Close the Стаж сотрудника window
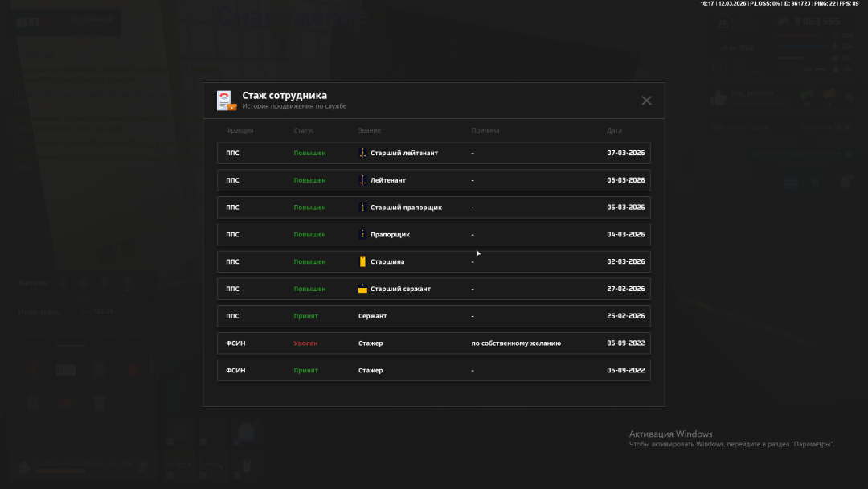The width and height of the screenshot is (868, 489). [646, 101]
